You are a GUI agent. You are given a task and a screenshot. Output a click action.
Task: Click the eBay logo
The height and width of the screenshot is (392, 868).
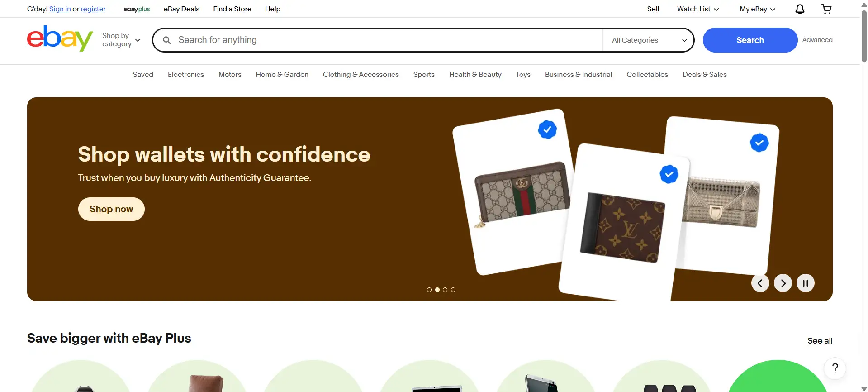point(60,38)
